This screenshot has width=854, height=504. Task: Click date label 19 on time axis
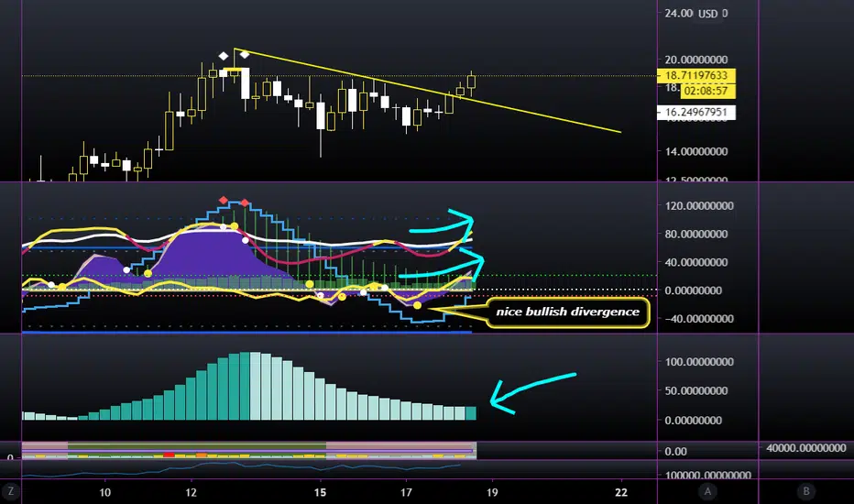click(492, 493)
